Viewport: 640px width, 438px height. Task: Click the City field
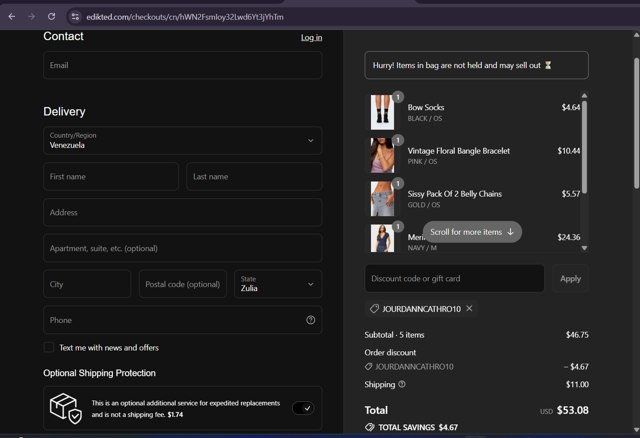coord(87,284)
